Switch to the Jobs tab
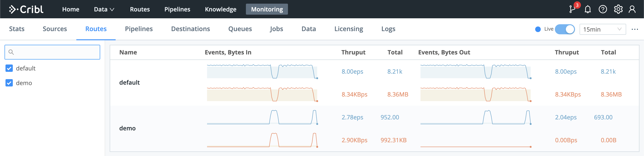This screenshot has width=644, height=156. tap(277, 29)
